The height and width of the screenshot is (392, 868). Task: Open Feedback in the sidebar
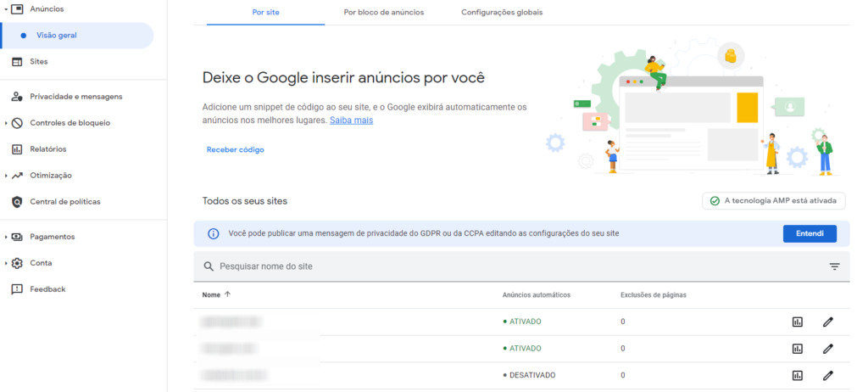tap(47, 289)
